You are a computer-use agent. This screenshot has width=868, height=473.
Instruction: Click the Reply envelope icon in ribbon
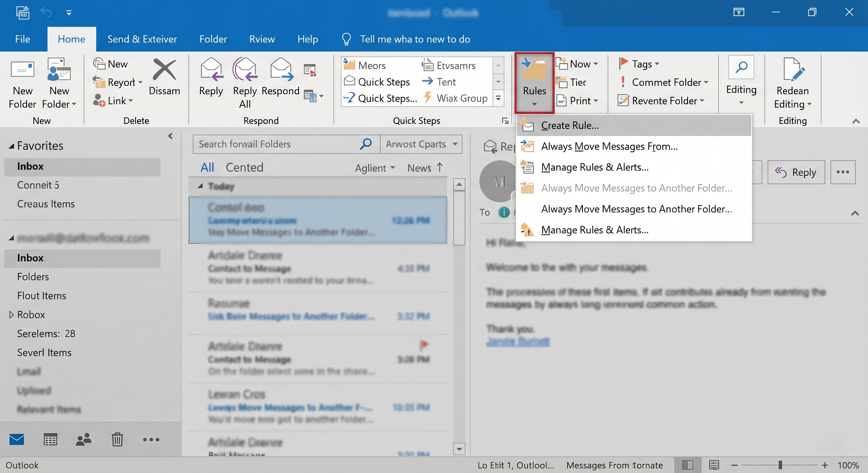click(211, 70)
